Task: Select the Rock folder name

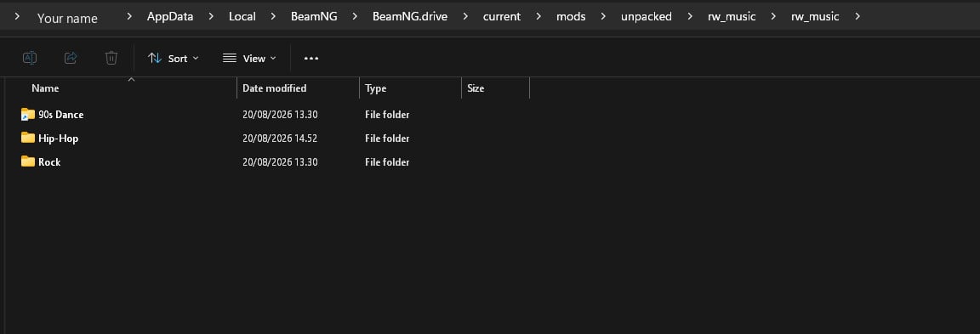Action: point(49,162)
